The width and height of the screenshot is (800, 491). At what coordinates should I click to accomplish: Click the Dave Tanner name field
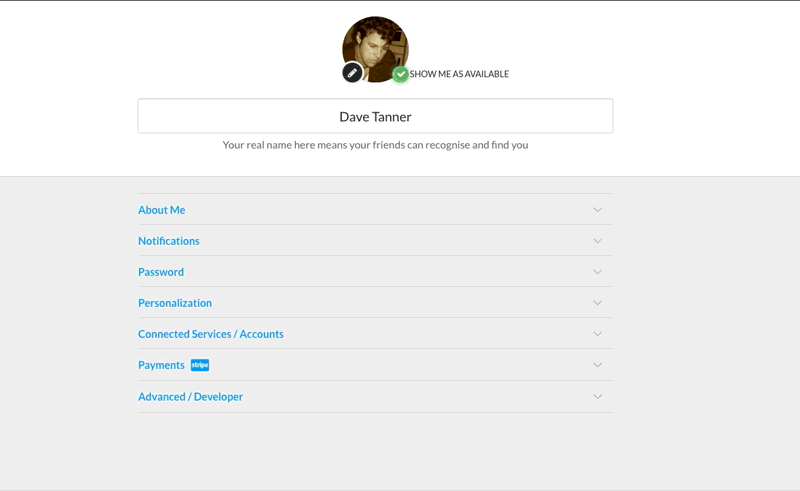(x=376, y=116)
